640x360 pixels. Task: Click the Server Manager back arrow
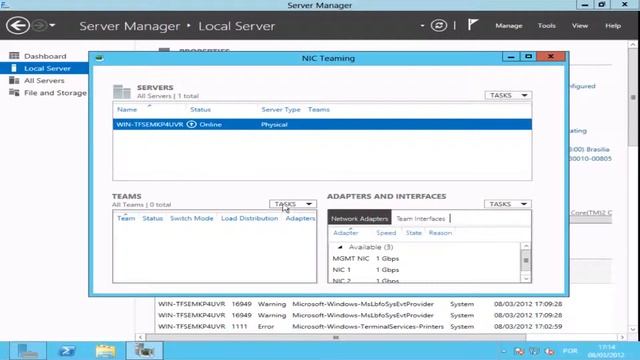click(18, 25)
